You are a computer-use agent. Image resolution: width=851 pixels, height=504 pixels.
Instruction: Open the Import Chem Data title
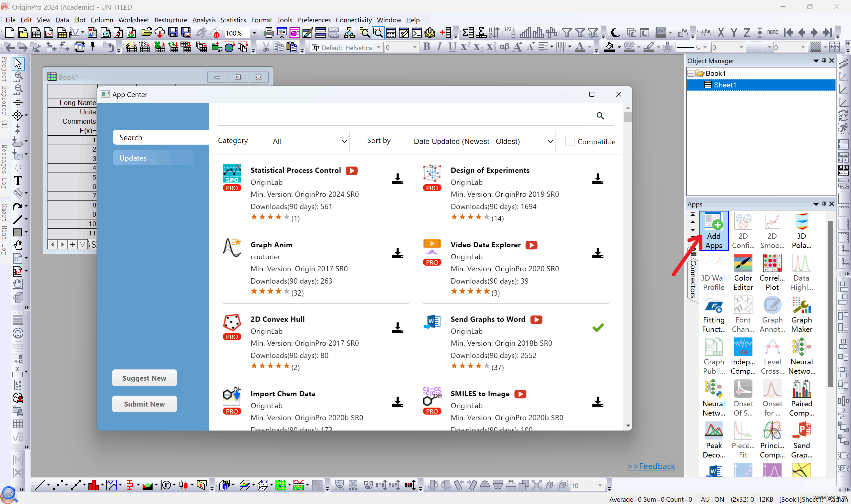(283, 394)
